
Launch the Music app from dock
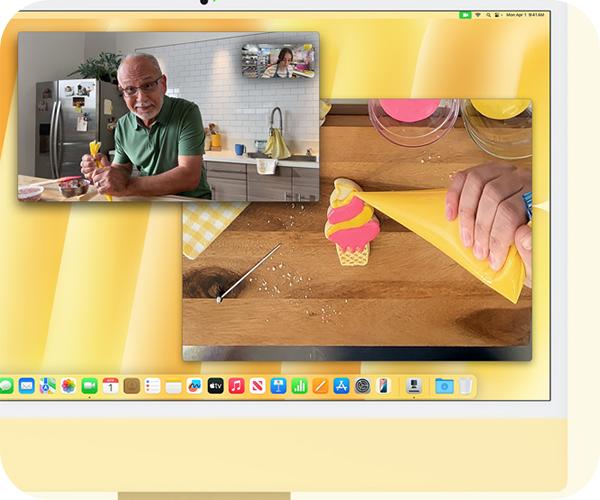236,386
